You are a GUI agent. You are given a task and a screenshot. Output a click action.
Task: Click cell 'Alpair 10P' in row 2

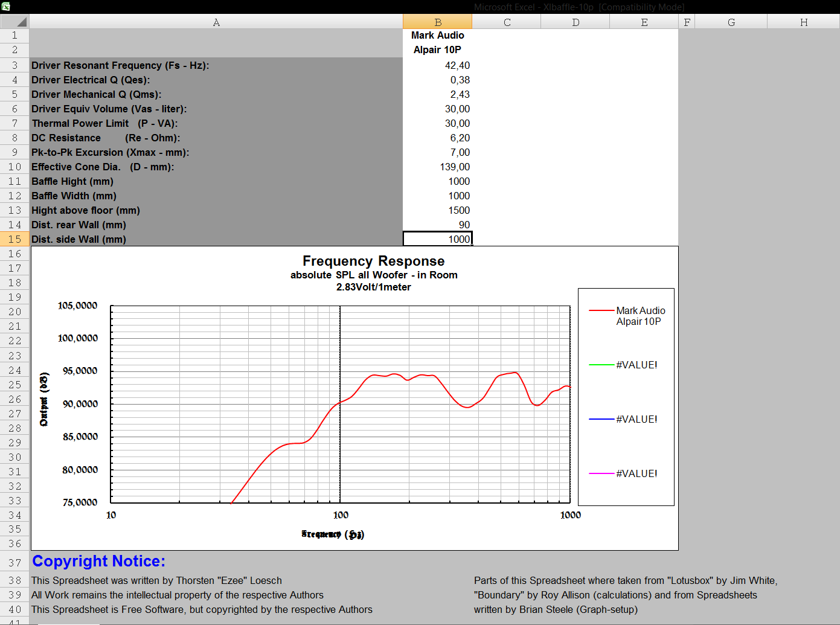click(x=437, y=50)
